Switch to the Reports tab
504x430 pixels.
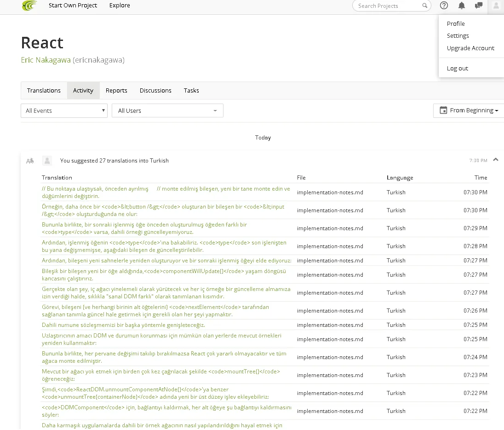point(116,90)
